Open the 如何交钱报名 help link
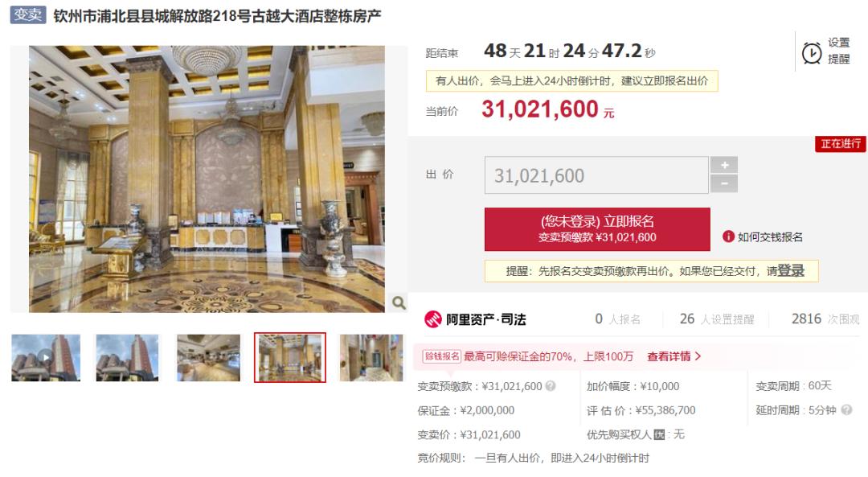Screen dimensions: 868x477 coord(770,237)
